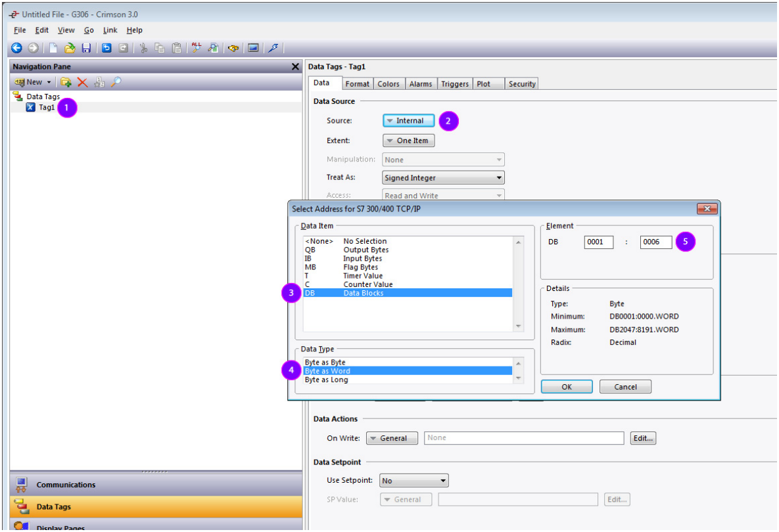
Task: Click the On Write None input field
Action: click(x=524, y=437)
